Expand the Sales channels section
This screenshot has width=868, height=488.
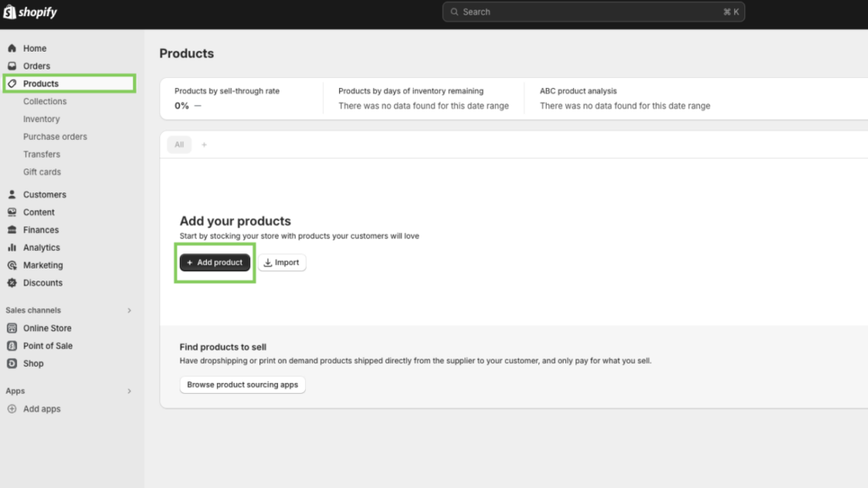click(129, 310)
